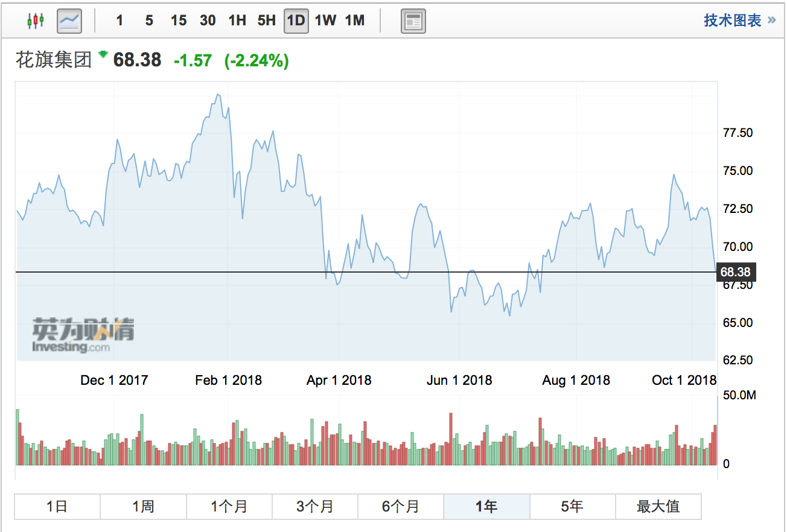
Task: Click the Apr 1 2018 axis label
Action: coord(339,380)
